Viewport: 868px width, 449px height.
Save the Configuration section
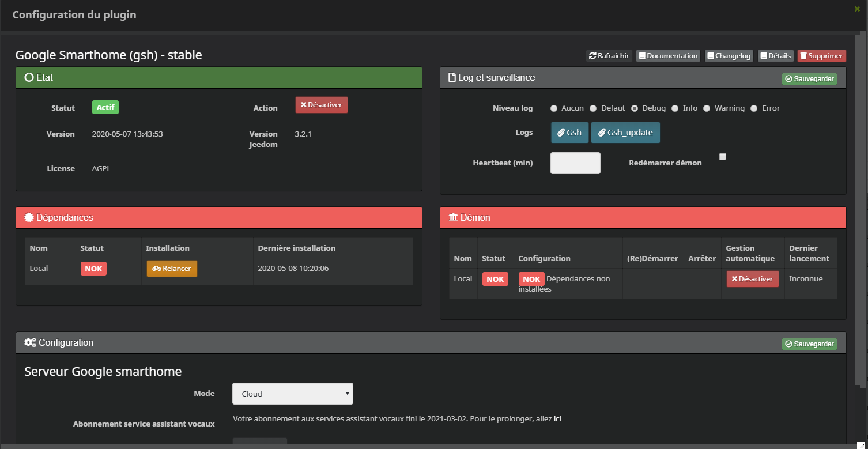coord(809,344)
